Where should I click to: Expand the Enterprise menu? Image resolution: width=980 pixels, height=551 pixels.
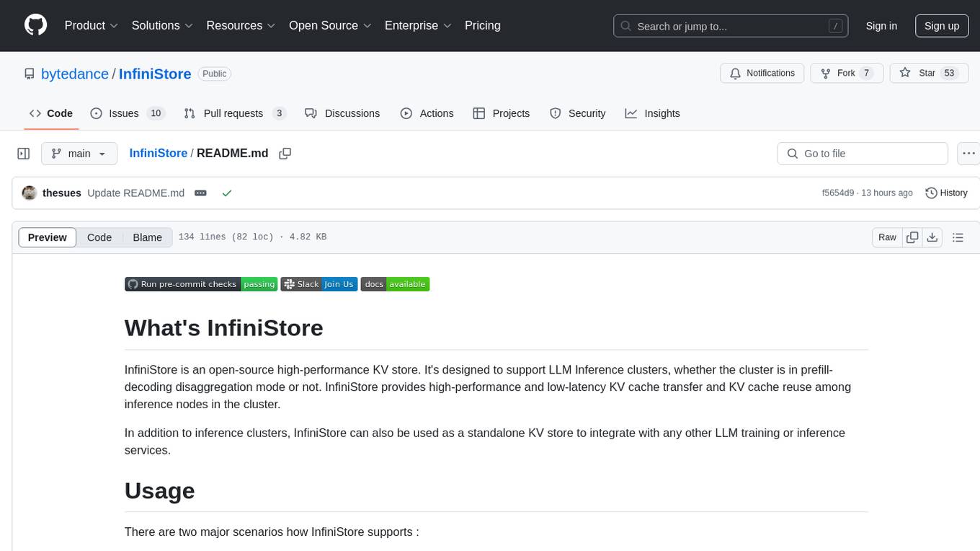[x=418, y=25]
